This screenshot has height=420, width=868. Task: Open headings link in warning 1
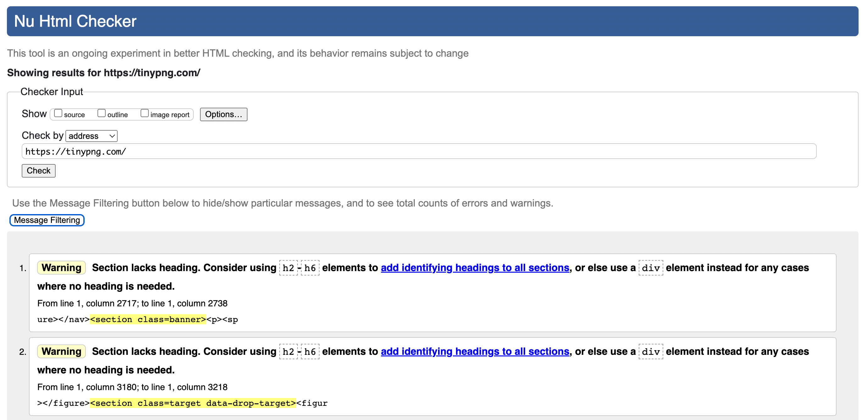(x=475, y=268)
